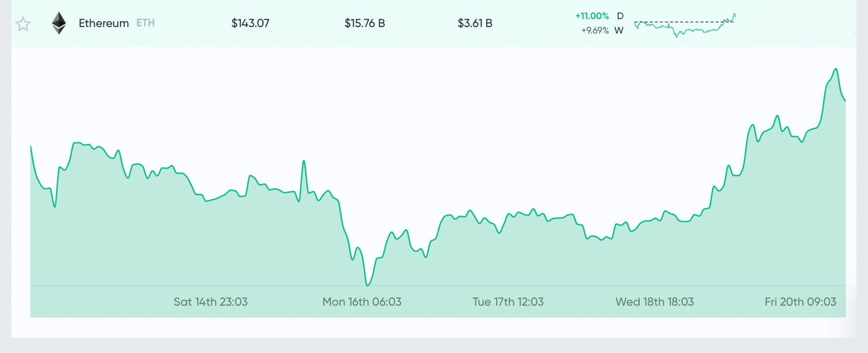The width and height of the screenshot is (868, 353).
Task: Click the ETH ticker symbol
Action: point(145,23)
